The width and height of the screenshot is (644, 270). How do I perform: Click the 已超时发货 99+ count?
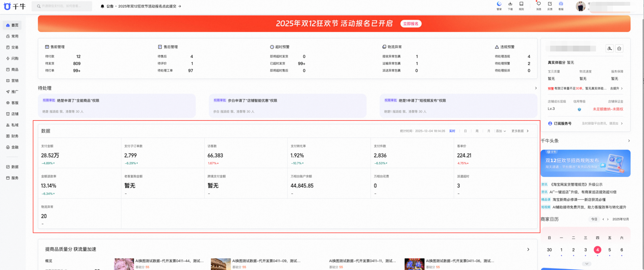[x=302, y=64]
